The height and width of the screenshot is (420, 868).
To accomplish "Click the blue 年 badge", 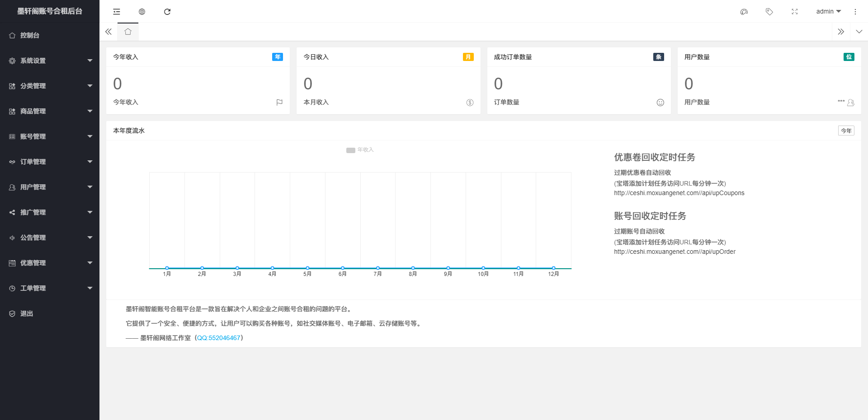I will click(278, 57).
